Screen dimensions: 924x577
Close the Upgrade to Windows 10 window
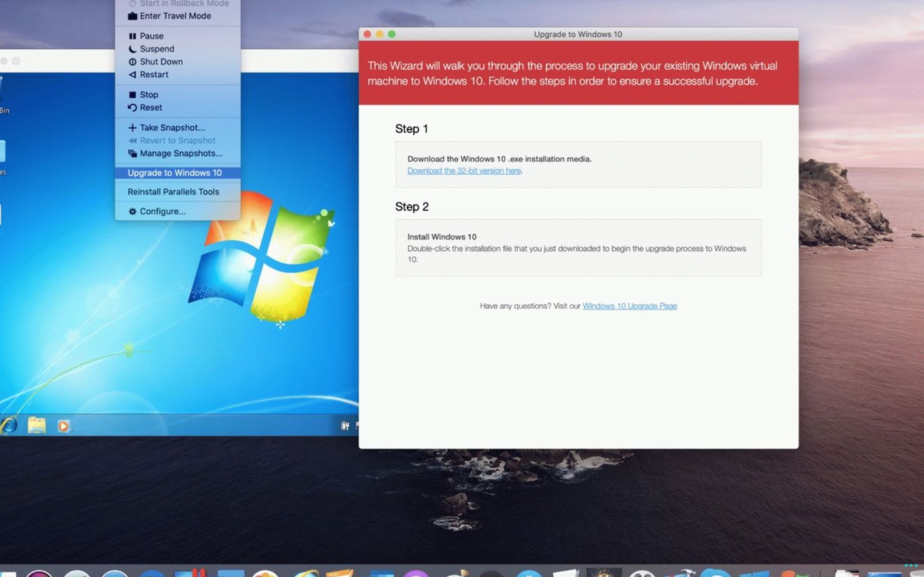tap(368, 34)
